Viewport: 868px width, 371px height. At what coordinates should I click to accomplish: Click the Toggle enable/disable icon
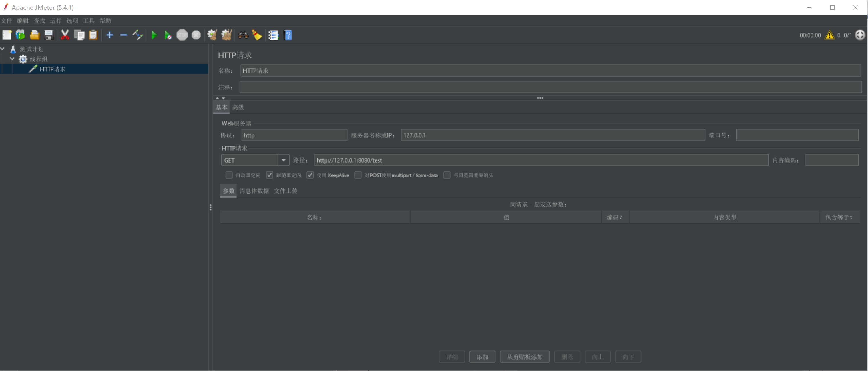coord(137,35)
